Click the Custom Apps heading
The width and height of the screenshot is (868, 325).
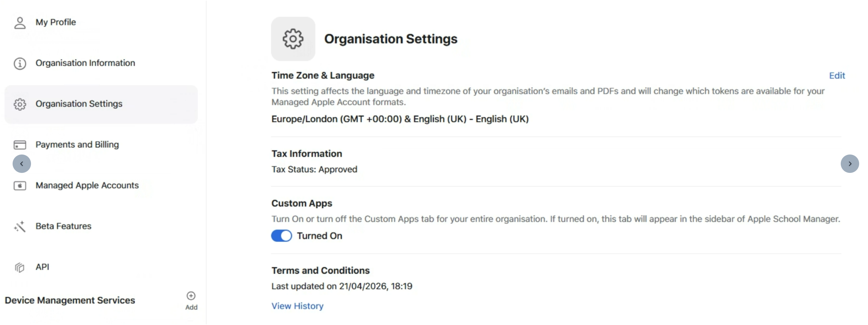[x=302, y=204]
